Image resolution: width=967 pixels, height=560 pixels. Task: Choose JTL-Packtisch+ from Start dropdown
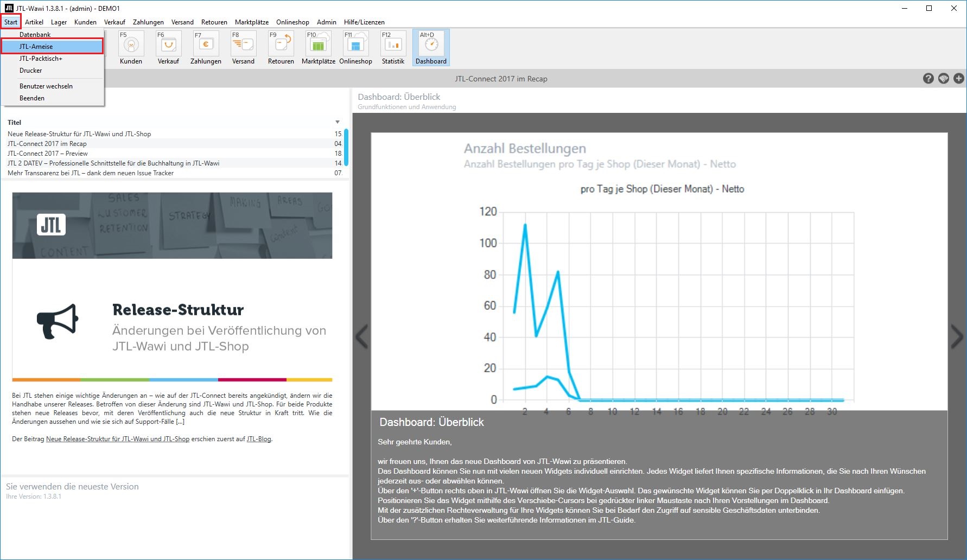[x=52, y=59]
